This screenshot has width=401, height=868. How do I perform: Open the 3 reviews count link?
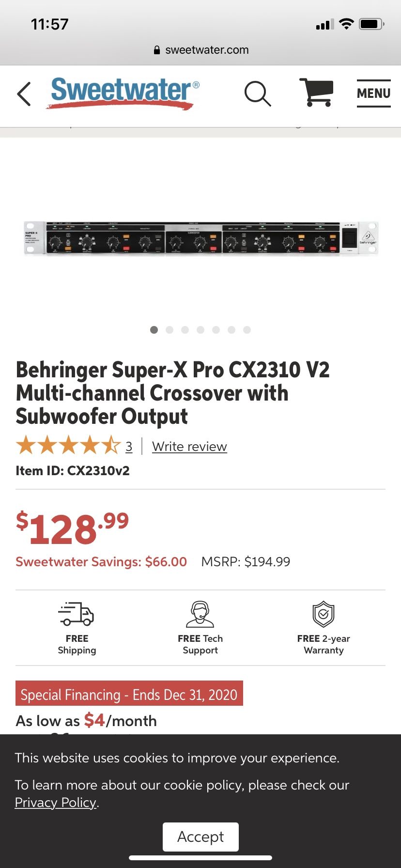tap(129, 447)
